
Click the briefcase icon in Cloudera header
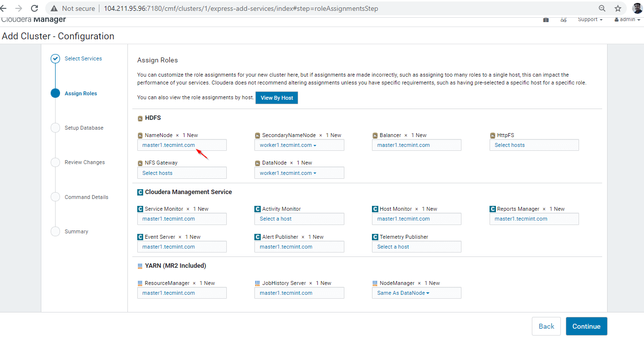546,20
